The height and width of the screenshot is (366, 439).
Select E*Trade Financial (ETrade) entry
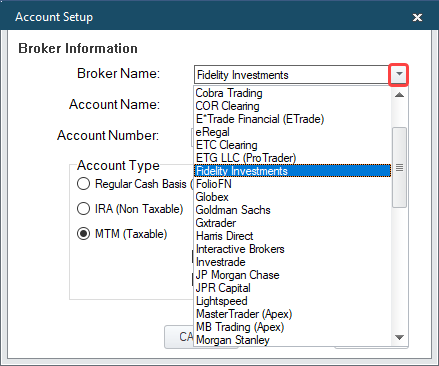click(292, 119)
